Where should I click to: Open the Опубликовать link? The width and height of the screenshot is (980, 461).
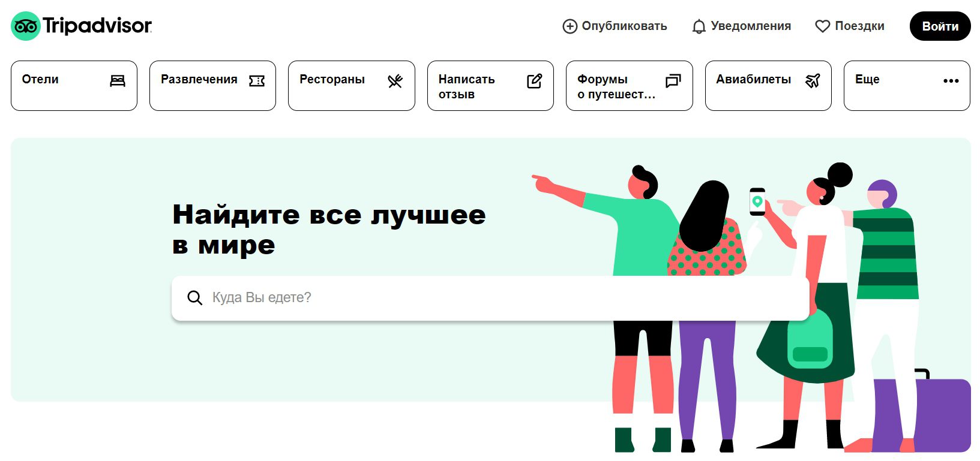pos(615,26)
